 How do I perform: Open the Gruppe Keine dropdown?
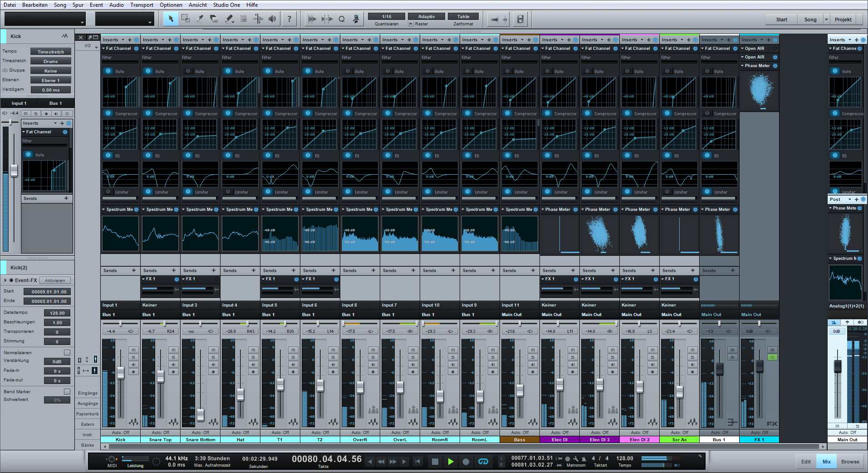click(x=51, y=71)
